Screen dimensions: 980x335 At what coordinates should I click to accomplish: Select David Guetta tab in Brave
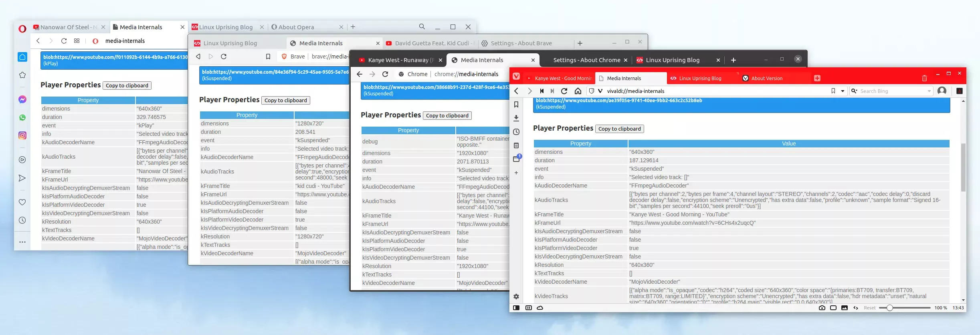click(431, 43)
